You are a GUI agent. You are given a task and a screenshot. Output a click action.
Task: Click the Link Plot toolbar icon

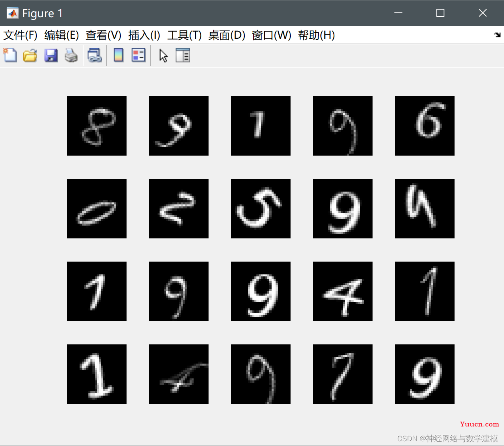(x=95, y=55)
